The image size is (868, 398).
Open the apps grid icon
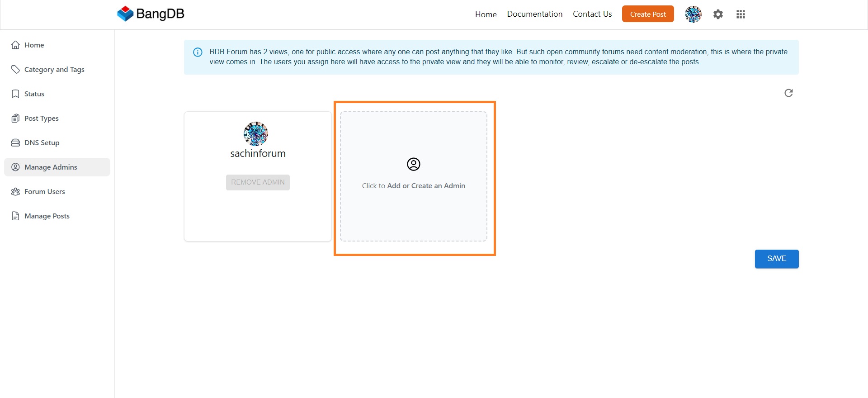pos(741,14)
